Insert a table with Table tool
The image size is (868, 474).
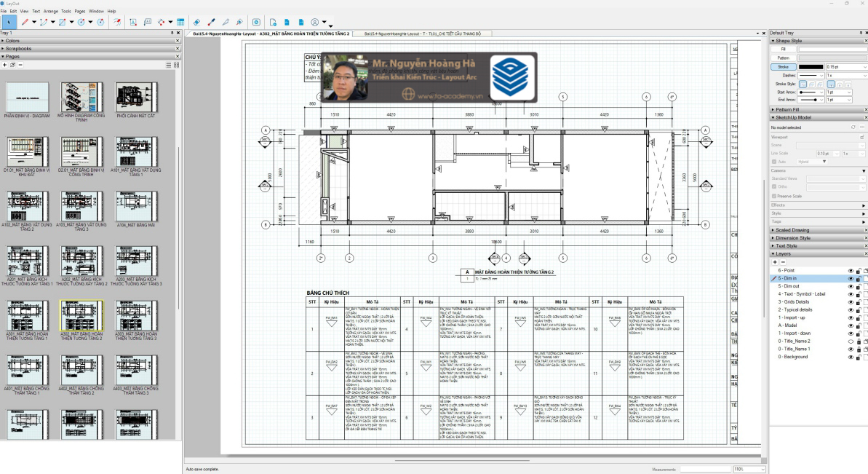point(180,22)
